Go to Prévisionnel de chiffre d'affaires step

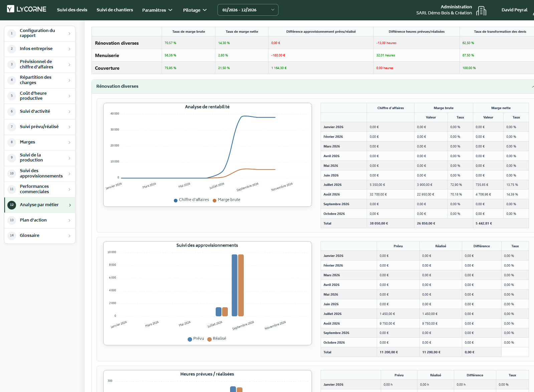(x=40, y=64)
